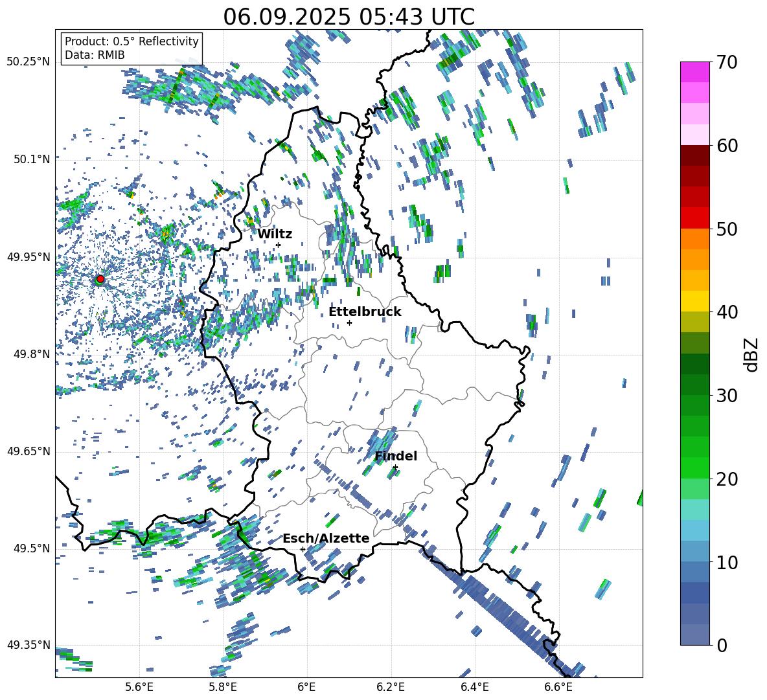Click the 49.8°N latitude label

[32, 354]
